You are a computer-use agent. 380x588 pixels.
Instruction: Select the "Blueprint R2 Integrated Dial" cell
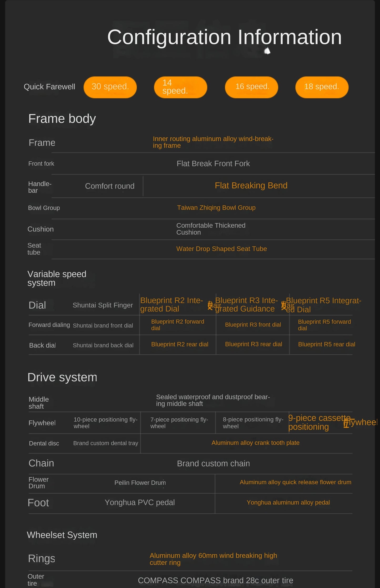coord(171,304)
